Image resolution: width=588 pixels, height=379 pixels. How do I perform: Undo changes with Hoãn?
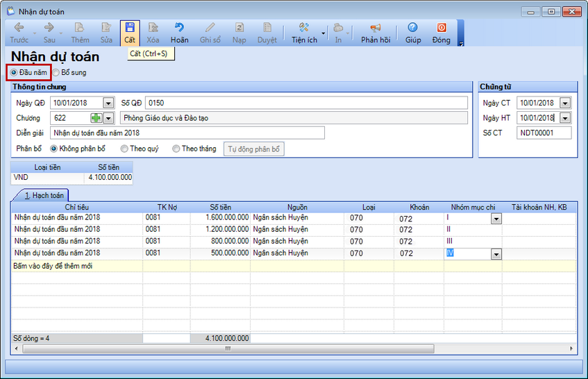click(179, 33)
